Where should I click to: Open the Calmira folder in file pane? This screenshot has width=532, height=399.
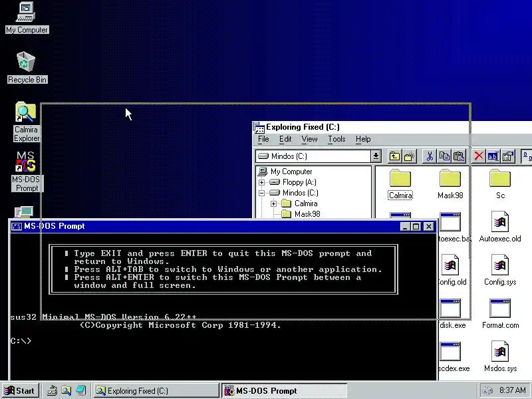(x=400, y=184)
